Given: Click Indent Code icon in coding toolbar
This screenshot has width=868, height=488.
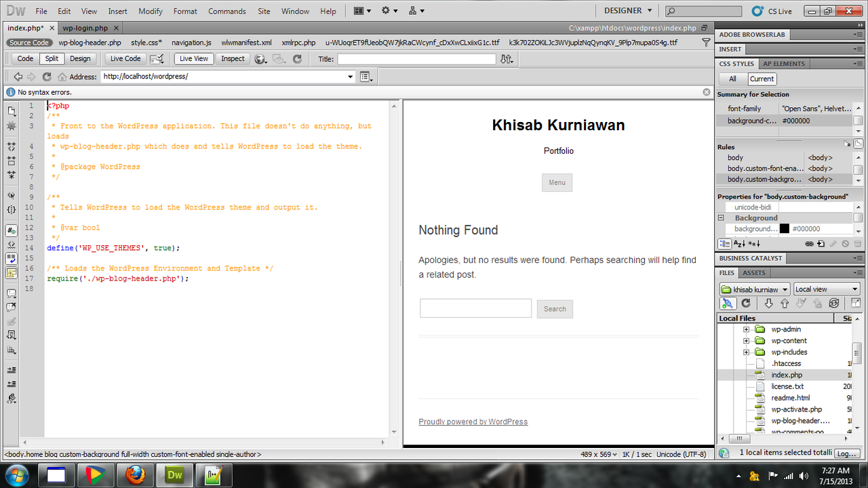Looking at the screenshot, I should [x=11, y=370].
